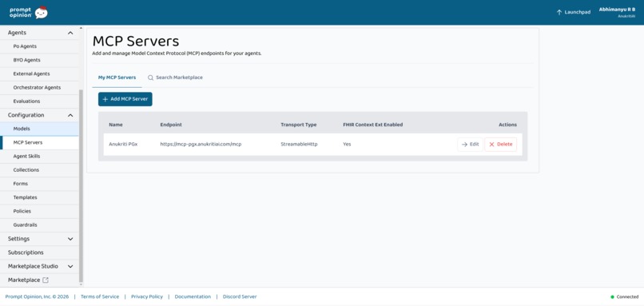
Task: Open the Abhimanyu R B user menu
Action: point(617,12)
